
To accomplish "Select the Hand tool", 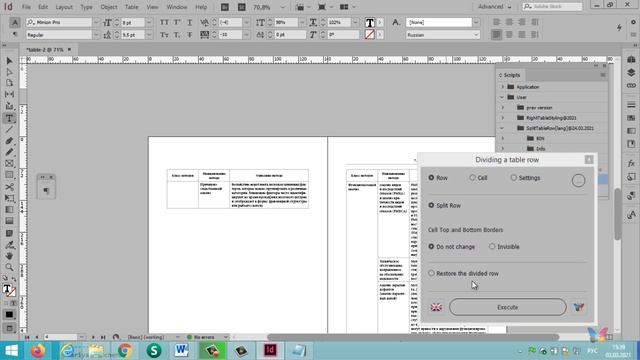I will tap(9, 256).
